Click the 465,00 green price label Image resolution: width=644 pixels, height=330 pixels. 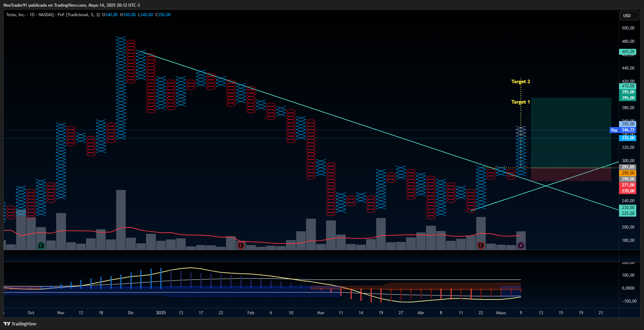click(628, 52)
